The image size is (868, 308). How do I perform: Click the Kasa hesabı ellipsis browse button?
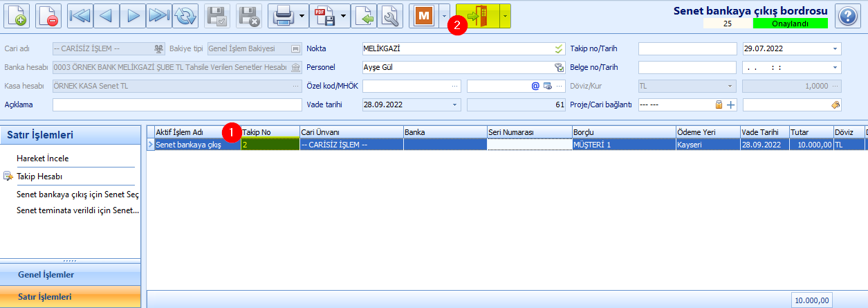coord(296,86)
